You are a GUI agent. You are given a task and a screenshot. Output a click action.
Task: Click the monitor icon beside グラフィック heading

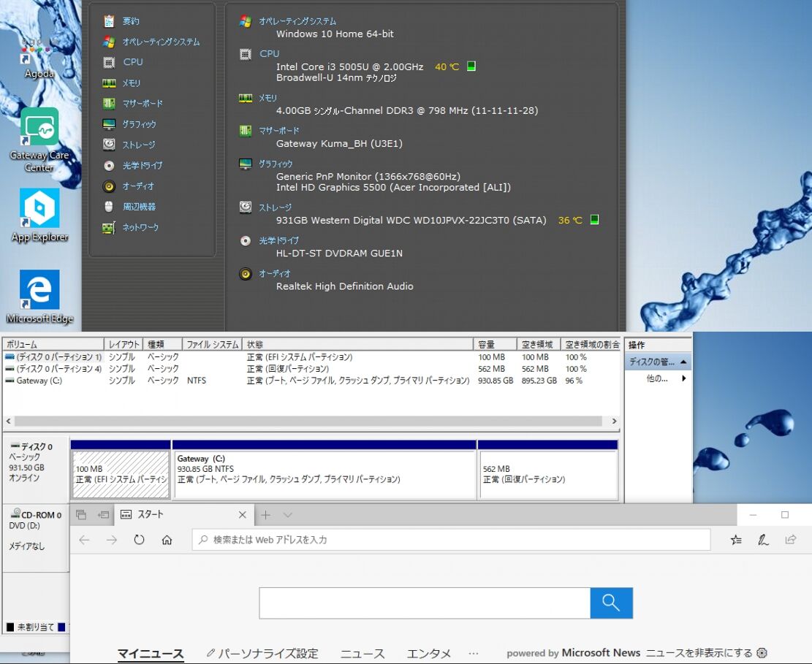coord(246,164)
